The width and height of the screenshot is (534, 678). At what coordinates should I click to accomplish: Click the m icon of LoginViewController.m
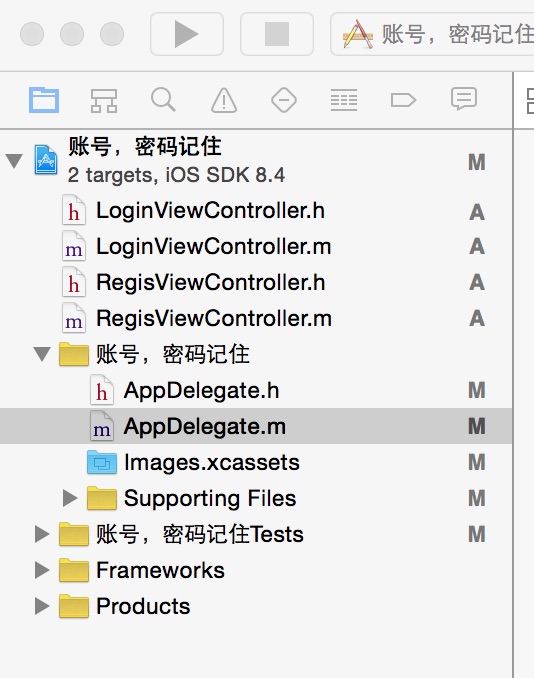(x=74, y=246)
